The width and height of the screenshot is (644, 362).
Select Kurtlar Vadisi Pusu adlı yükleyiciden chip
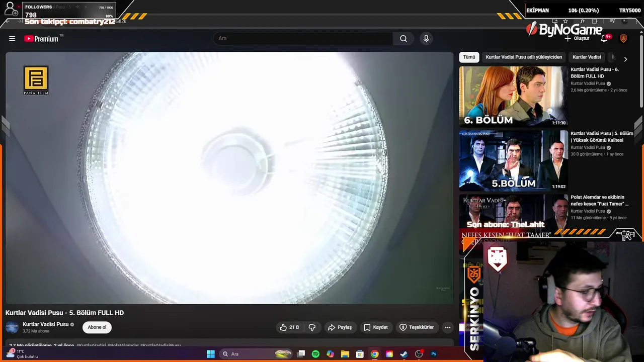[524, 57]
